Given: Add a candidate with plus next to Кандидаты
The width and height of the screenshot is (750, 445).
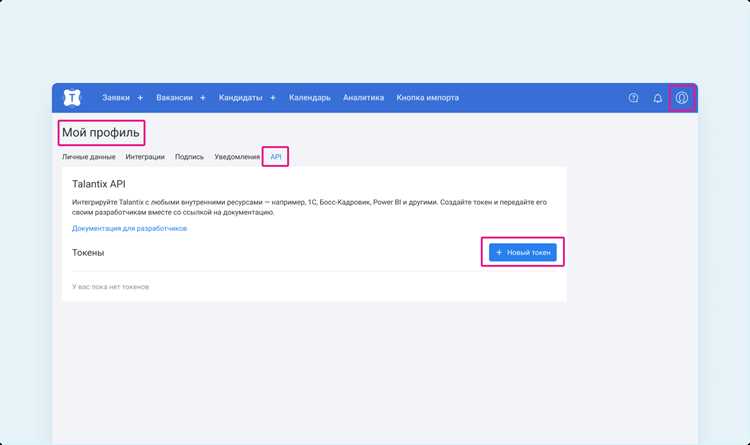Looking at the screenshot, I should [273, 98].
